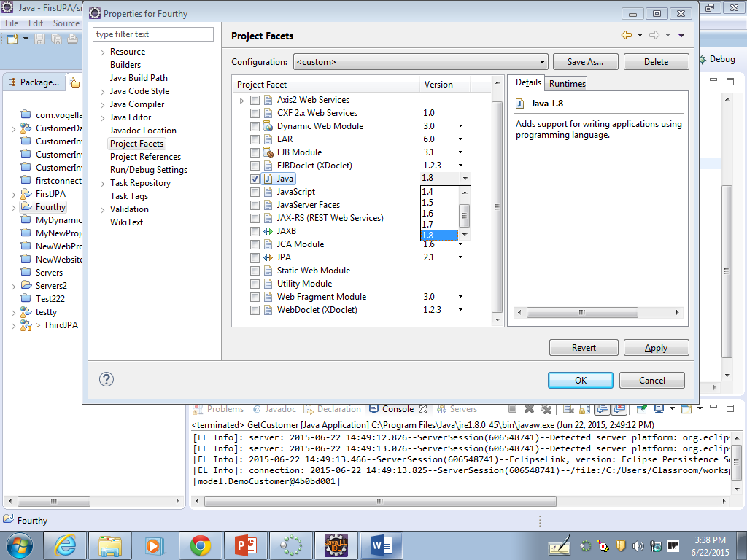
Task: Select version 1.7 in the Java version list
Action: click(x=427, y=225)
